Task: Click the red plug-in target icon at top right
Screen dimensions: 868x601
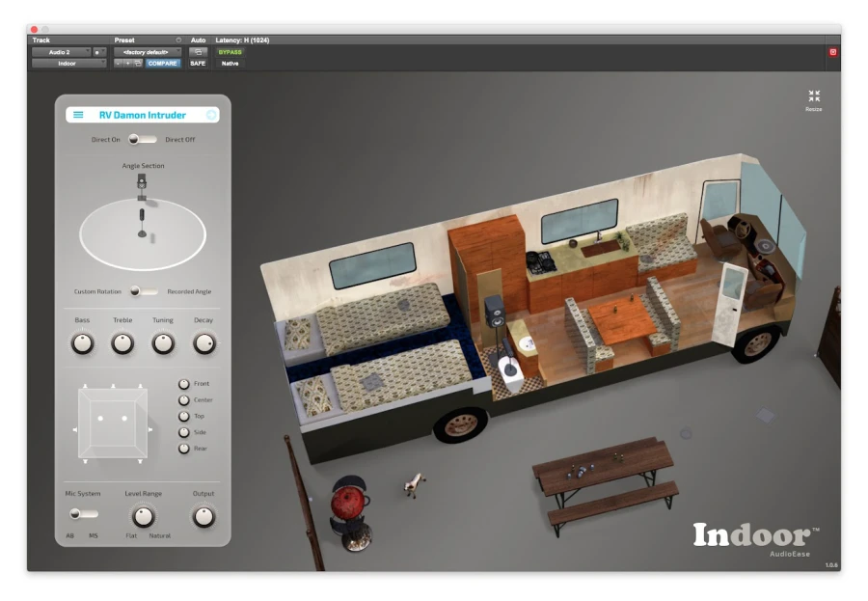Action: [832, 52]
